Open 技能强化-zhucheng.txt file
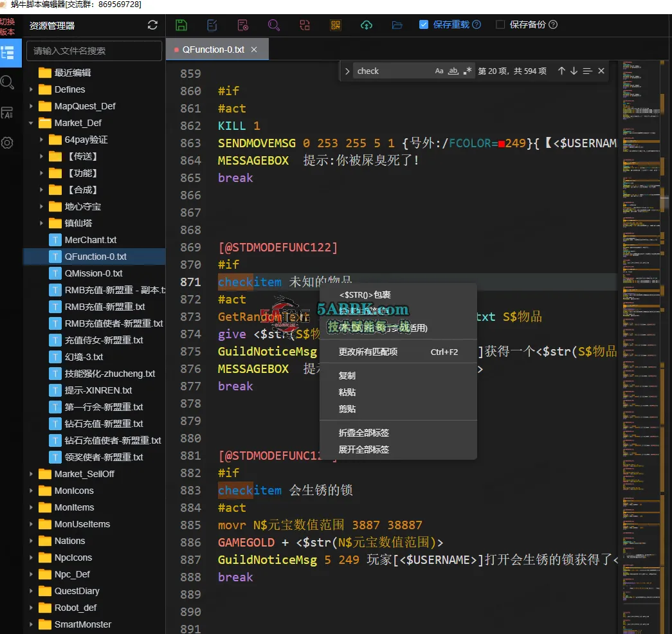This screenshot has width=672, height=634. point(110,374)
